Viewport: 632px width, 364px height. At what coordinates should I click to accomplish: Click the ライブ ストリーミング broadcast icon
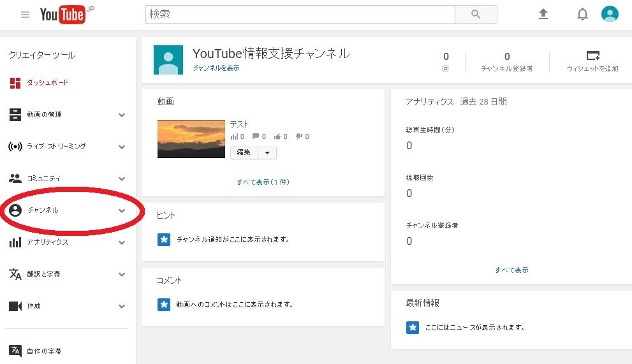tap(15, 147)
